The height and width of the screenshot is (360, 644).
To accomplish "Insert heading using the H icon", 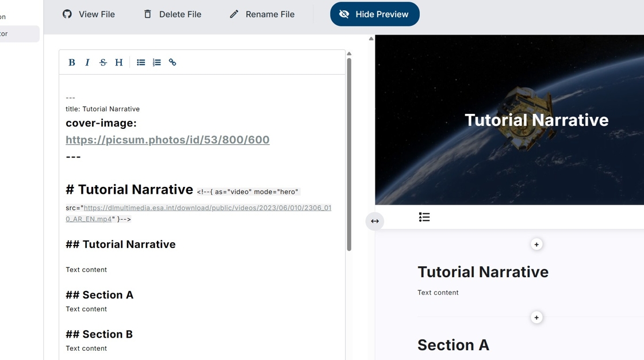I will [x=119, y=63].
